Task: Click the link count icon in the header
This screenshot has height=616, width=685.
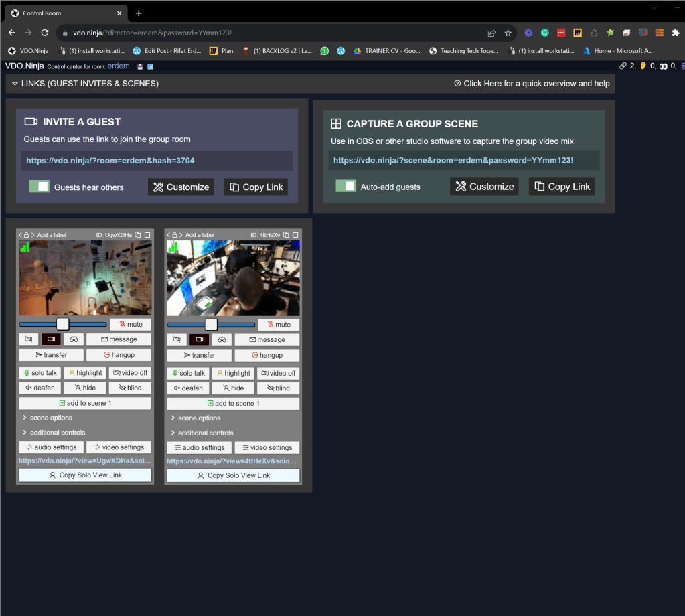Action: click(623, 66)
